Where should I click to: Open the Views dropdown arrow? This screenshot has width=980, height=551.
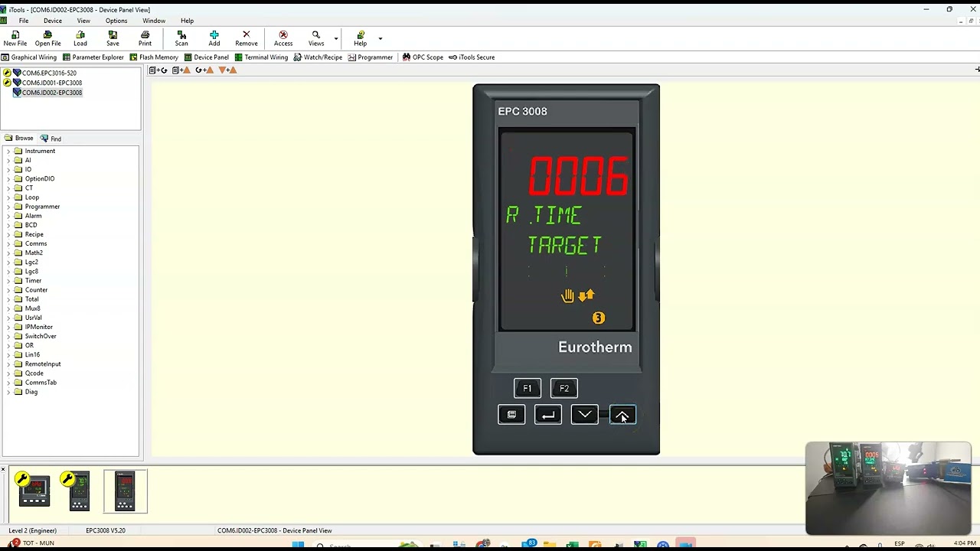[x=335, y=38]
